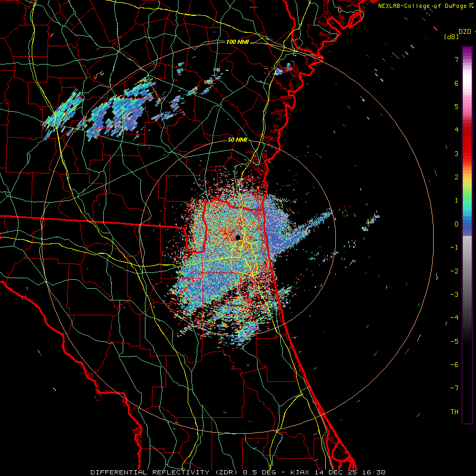The width and height of the screenshot is (476, 476).
Task: Click the [dB] unit label
Action: [x=451, y=37]
